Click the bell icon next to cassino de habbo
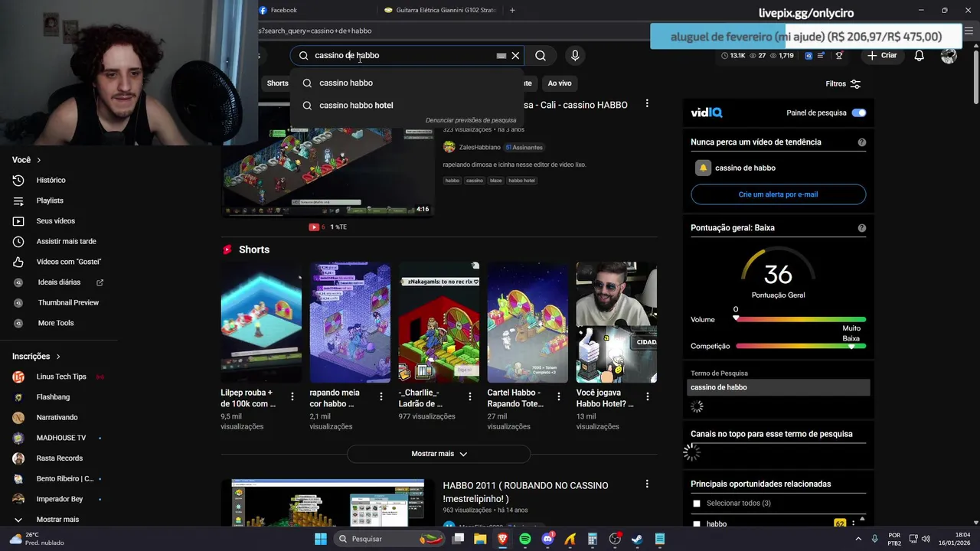980x551 pixels. coord(703,168)
